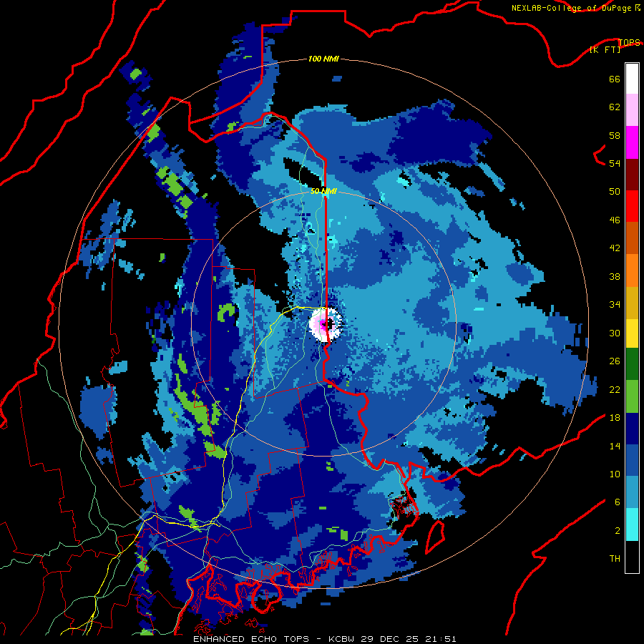Viewport: 644px width, 644px height.
Task: Select the navy blue legend swatch
Action: pos(632,429)
